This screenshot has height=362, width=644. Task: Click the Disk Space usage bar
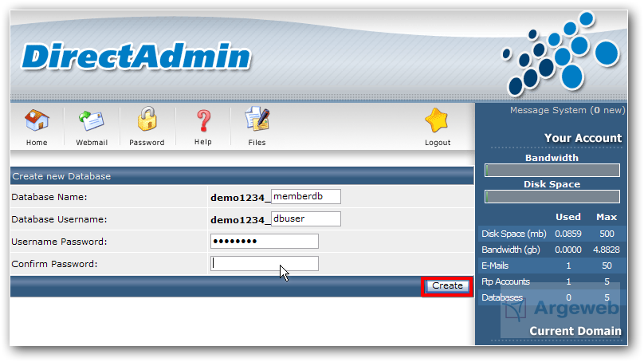click(x=552, y=196)
